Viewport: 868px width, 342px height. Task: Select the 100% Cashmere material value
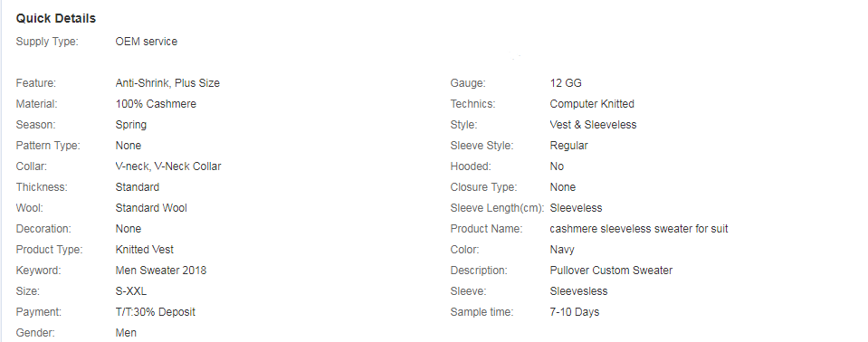pyautogui.click(x=156, y=104)
